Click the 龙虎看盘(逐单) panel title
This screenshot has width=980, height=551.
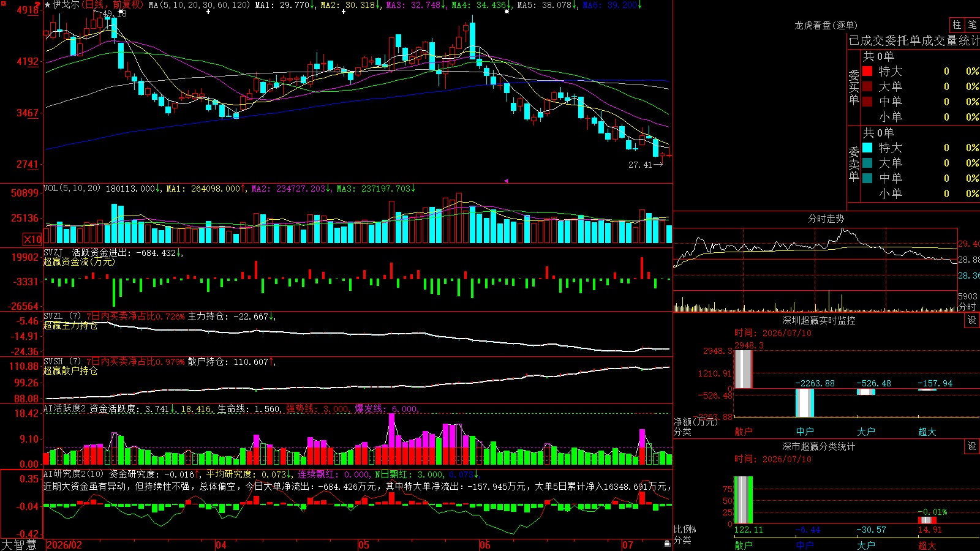click(x=826, y=25)
